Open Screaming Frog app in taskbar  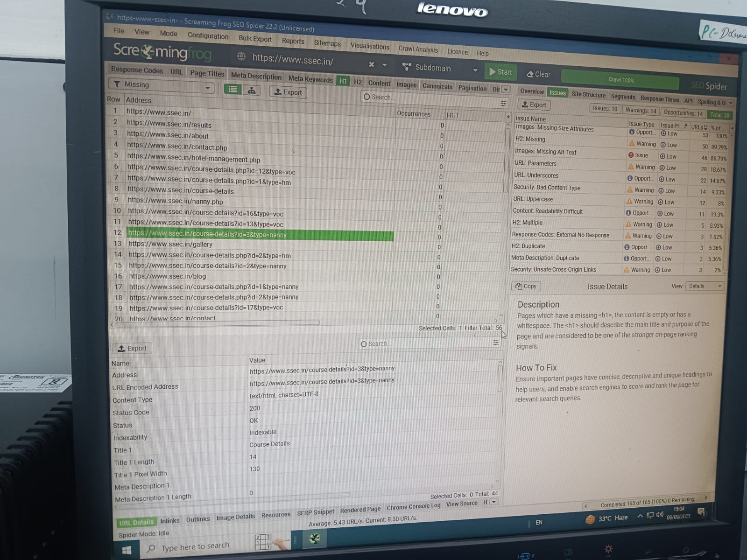315,539
